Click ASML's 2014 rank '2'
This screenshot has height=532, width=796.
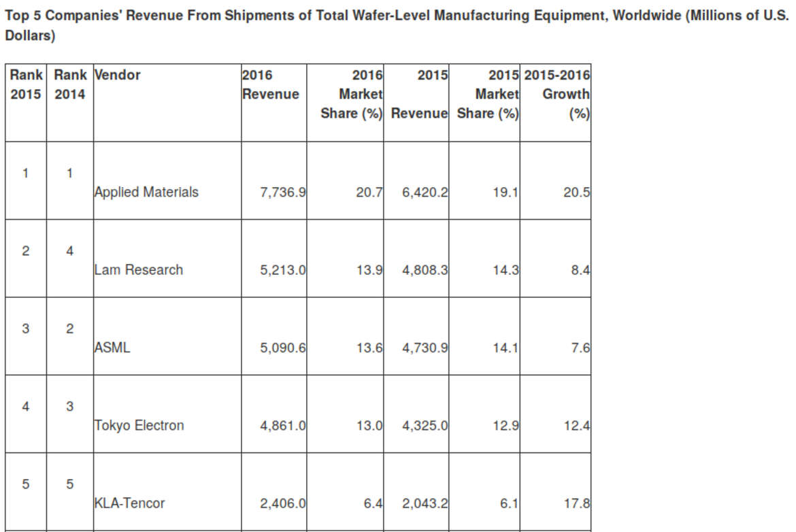69,329
